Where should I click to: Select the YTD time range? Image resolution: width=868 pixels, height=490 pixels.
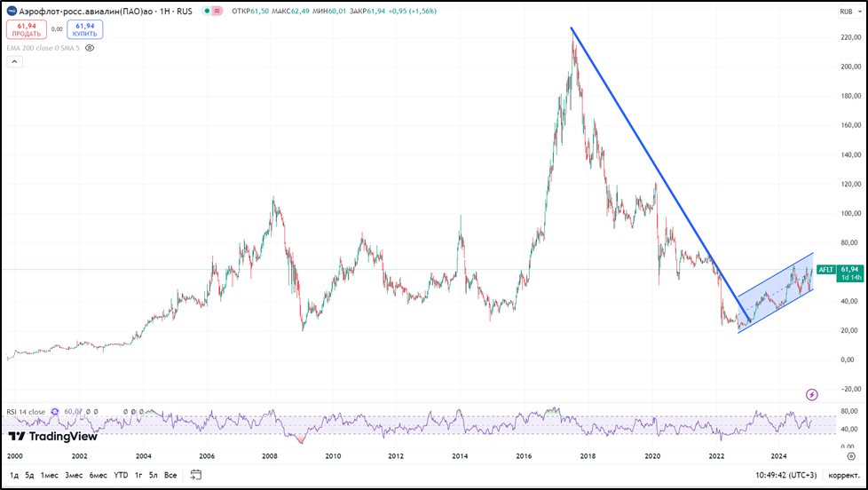point(121,475)
